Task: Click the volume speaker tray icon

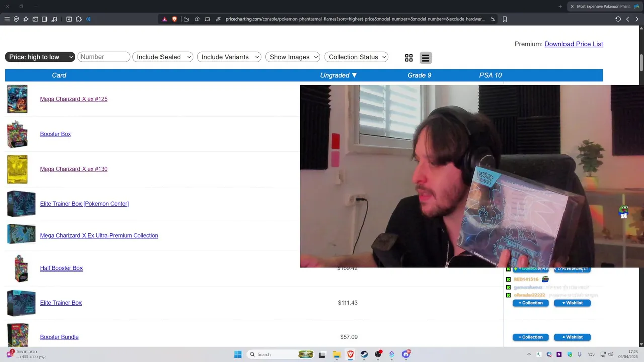Action: pos(611,354)
